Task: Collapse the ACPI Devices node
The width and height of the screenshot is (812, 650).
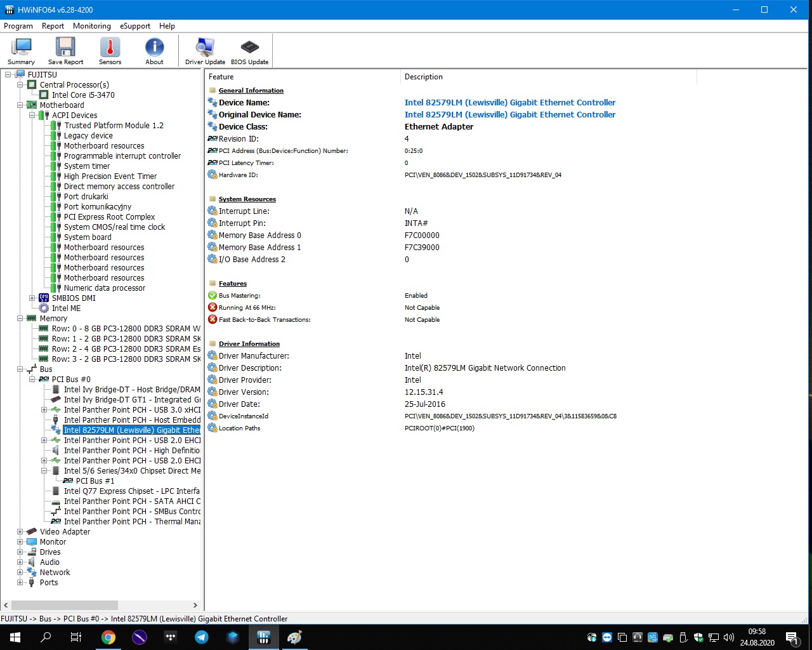Action: pyautogui.click(x=32, y=116)
